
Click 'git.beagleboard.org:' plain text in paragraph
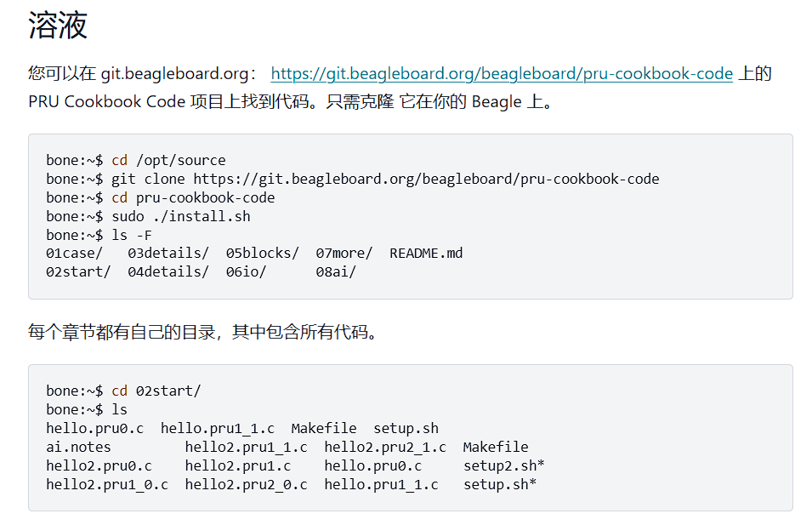click(x=179, y=73)
